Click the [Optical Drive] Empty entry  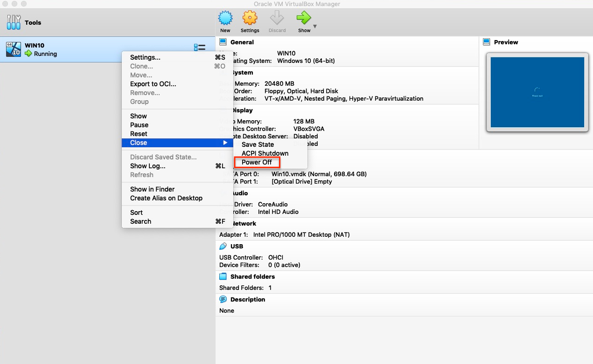(302, 181)
